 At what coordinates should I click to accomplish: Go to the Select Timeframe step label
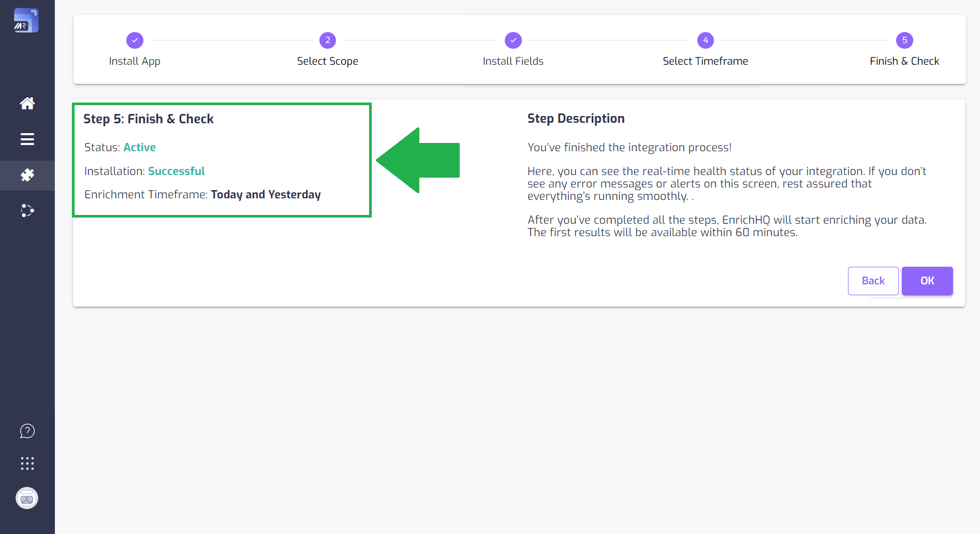click(x=706, y=61)
